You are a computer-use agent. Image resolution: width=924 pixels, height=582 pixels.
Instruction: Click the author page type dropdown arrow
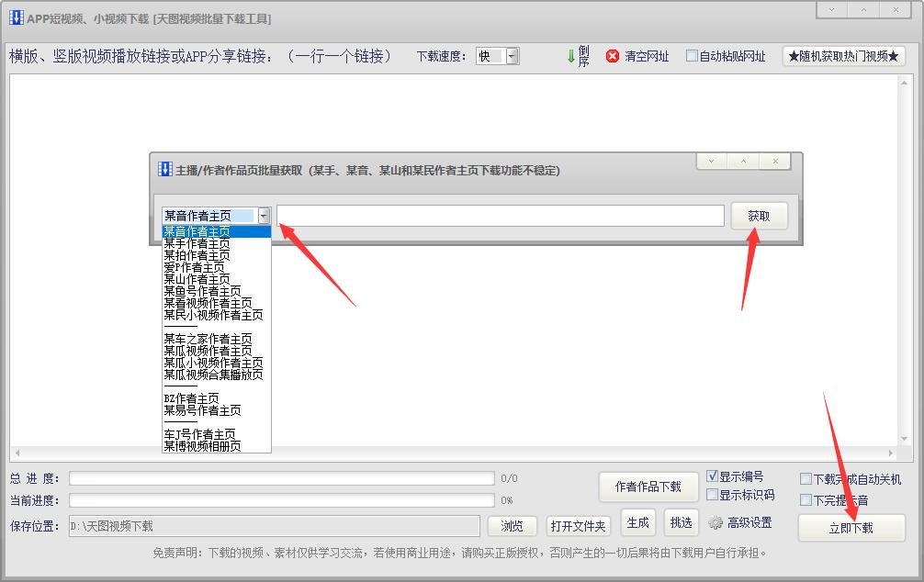(265, 215)
